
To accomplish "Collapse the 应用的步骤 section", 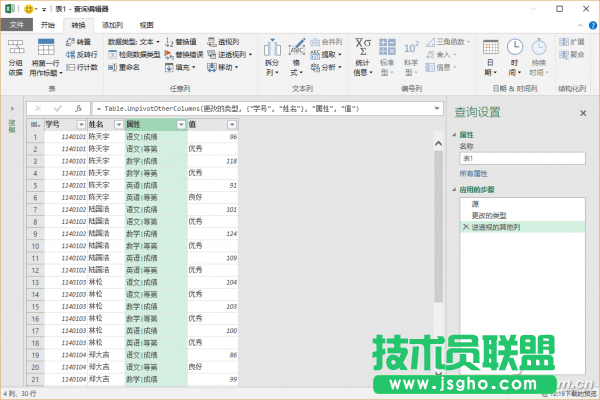I will tap(454, 188).
